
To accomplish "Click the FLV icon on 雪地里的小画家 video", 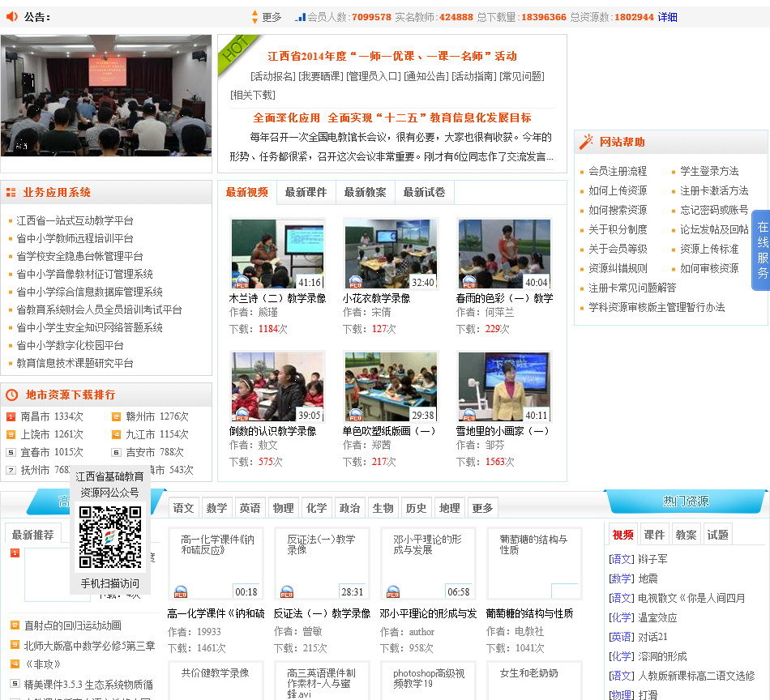I will click(x=469, y=415).
